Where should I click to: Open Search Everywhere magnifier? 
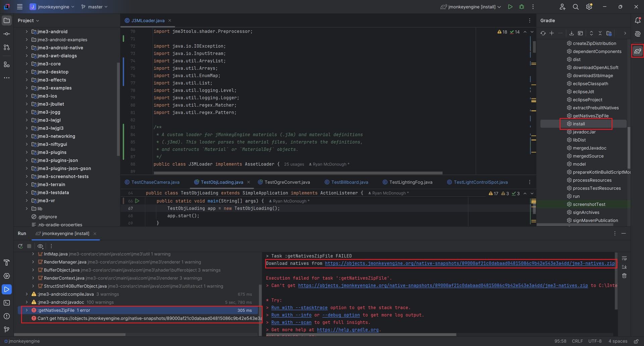click(576, 7)
